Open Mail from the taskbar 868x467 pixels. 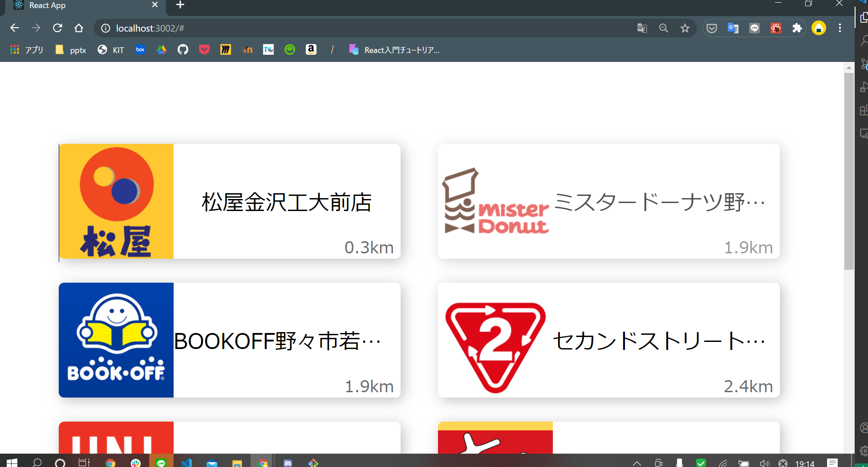(212, 463)
